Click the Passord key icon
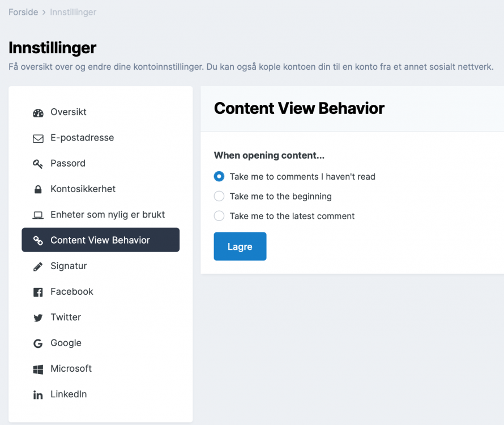 38,164
